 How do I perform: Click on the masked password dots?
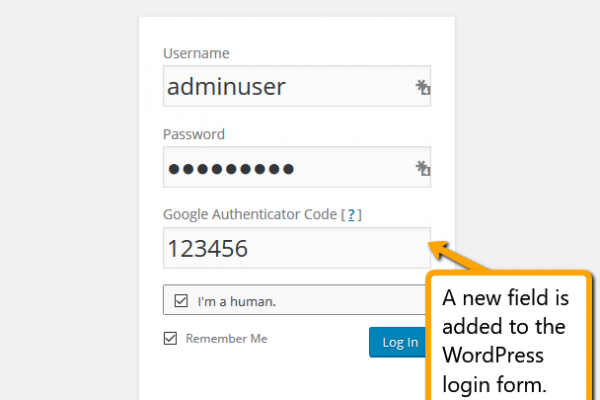(230, 168)
